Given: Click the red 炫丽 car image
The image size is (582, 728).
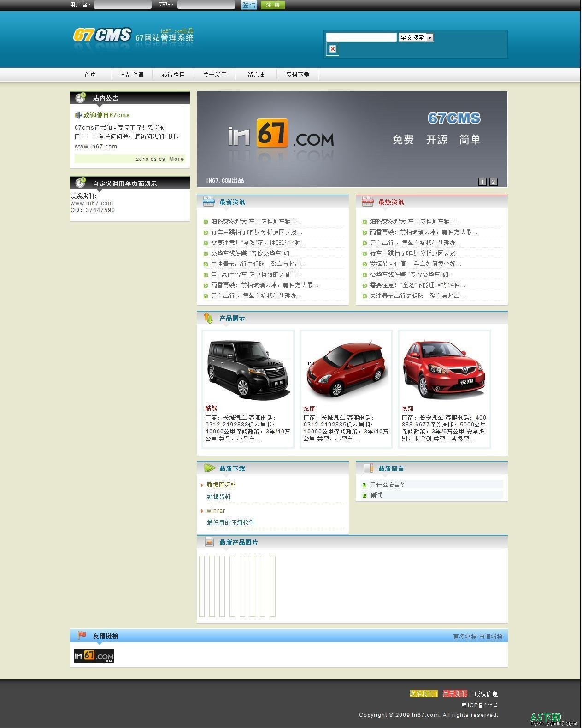Looking at the screenshot, I should pos(346,368).
